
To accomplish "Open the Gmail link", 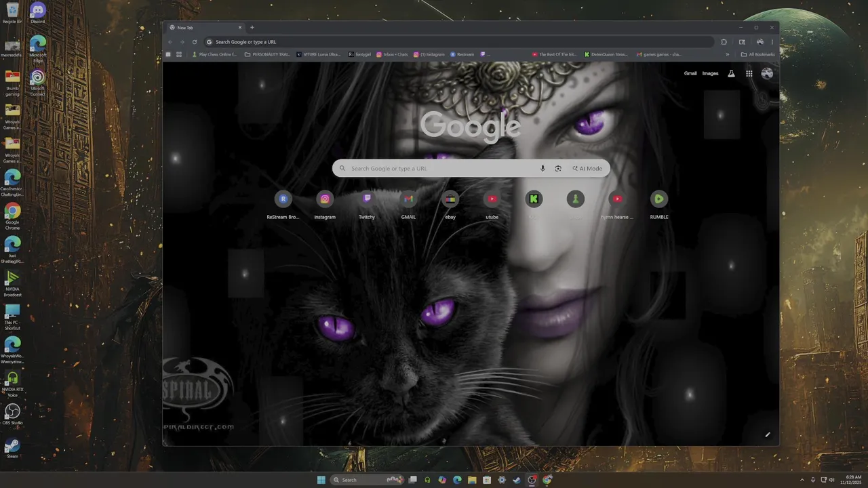I will 690,73.
